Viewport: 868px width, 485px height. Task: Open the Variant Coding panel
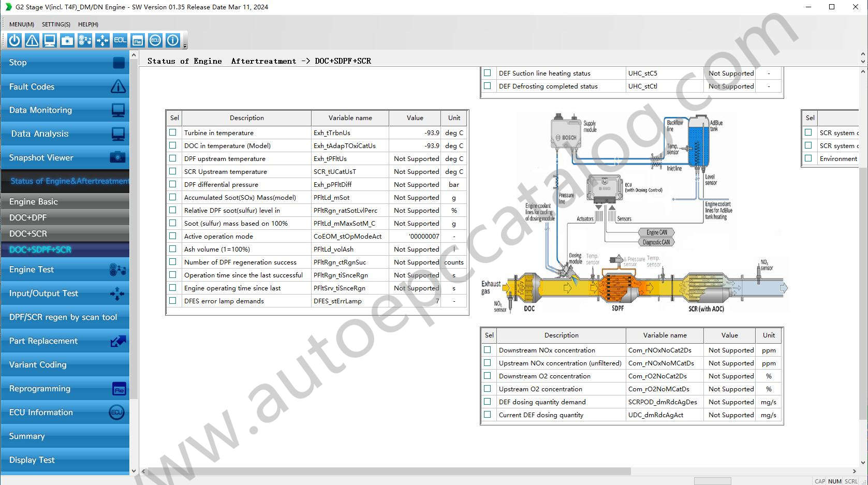(37, 364)
